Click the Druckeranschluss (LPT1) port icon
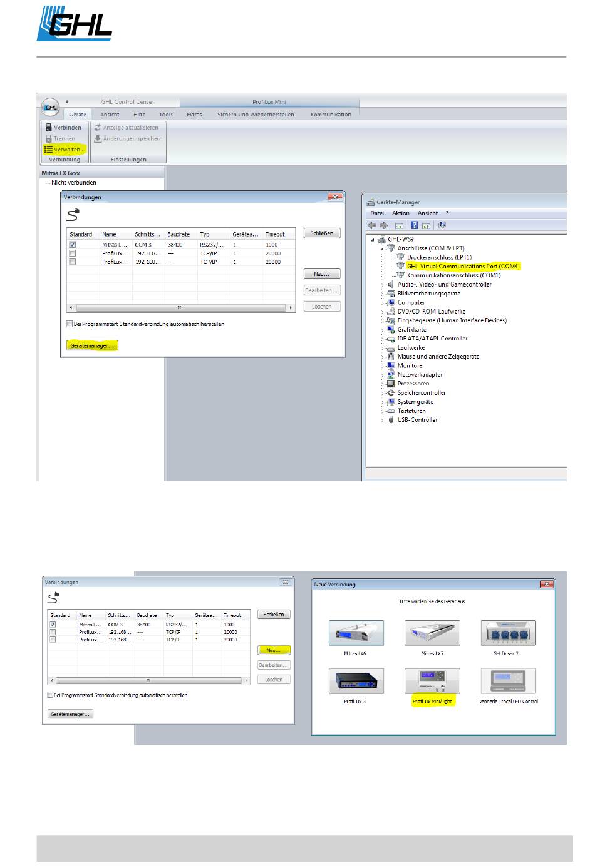The width and height of the screenshot is (595, 868). (x=401, y=257)
